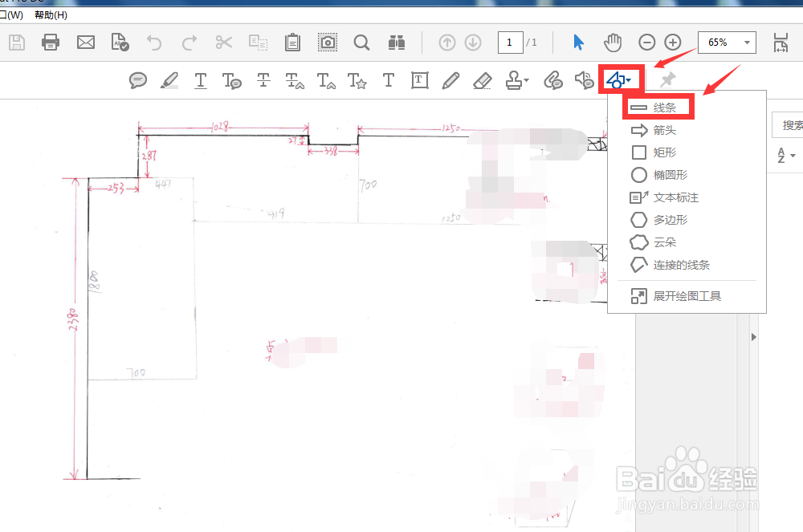Click 展开绘图工具 to expand drawing tools
The height and width of the screenshot is (532, 803).
(x=687, y=296)
